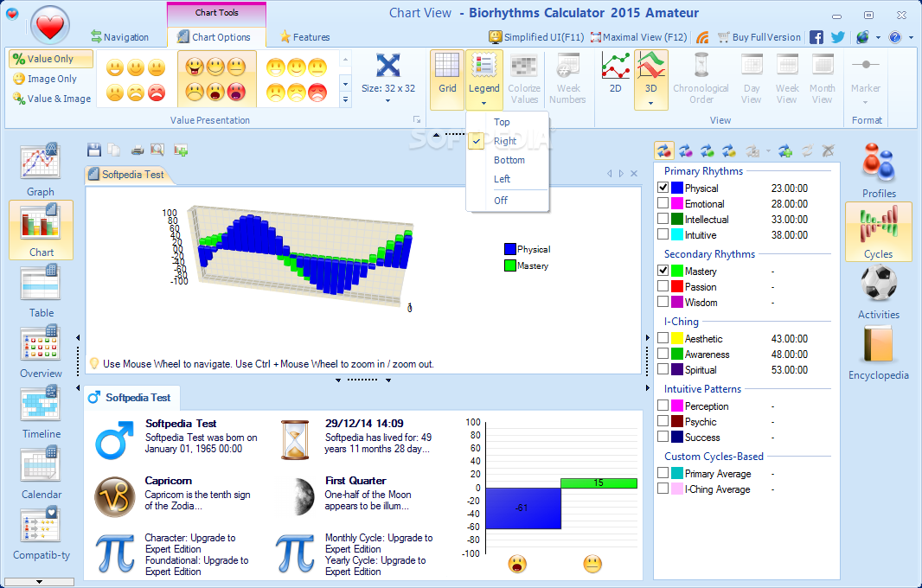Open the Legend dropdown arrow
922x588 pixels.
[484, 103]
